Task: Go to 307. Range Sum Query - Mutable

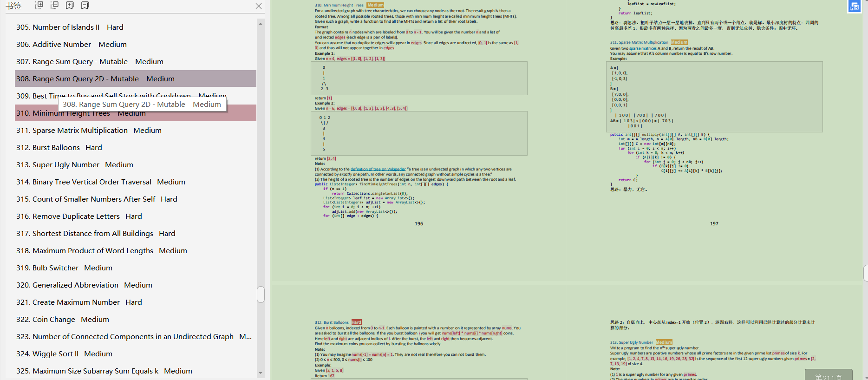Action: 136,61
